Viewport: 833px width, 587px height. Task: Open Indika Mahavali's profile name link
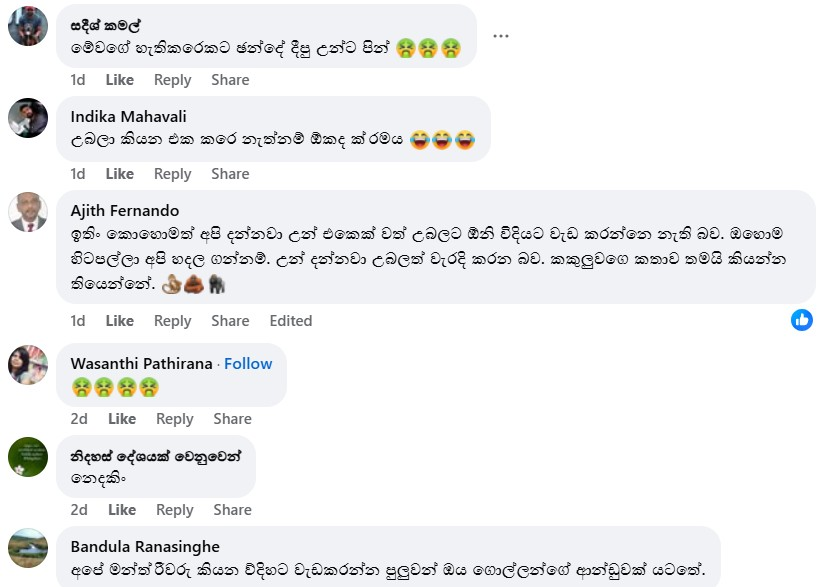pos(129,116)
